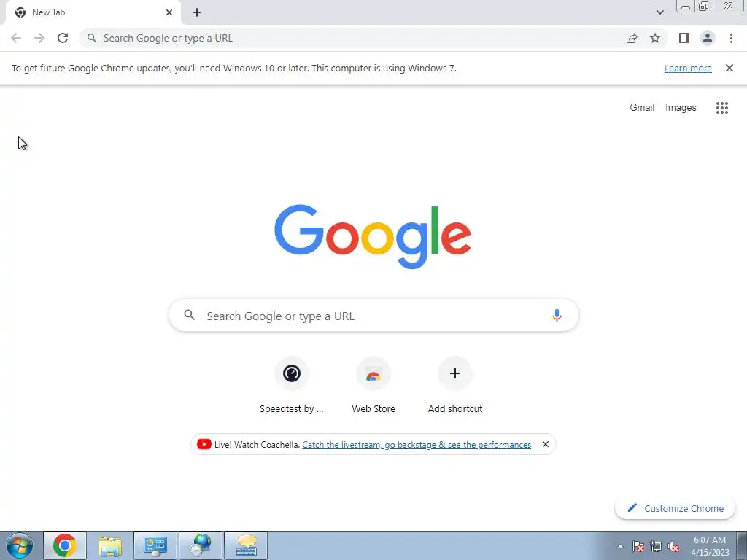This screenshot has width=747, height=560.
Task: Open Windows Explorer from the taskbar
Action: pos(110,545)
